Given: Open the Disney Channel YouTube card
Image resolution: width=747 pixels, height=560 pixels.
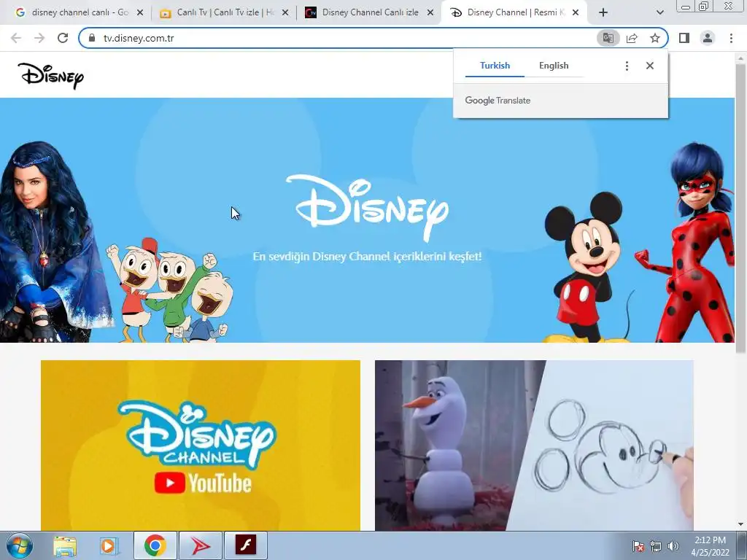Looking at the screenshot, I should pyautogui.click(x=201, y=446).
